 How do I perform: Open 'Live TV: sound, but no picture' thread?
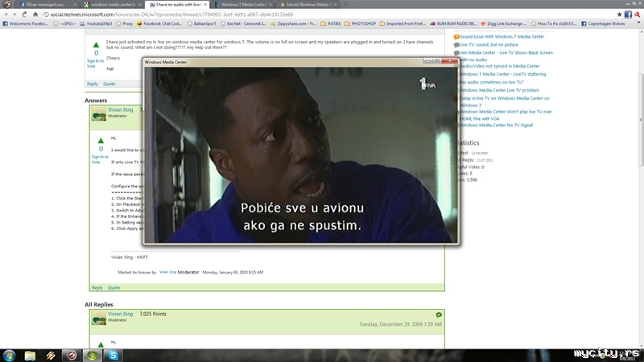(489, 45)
